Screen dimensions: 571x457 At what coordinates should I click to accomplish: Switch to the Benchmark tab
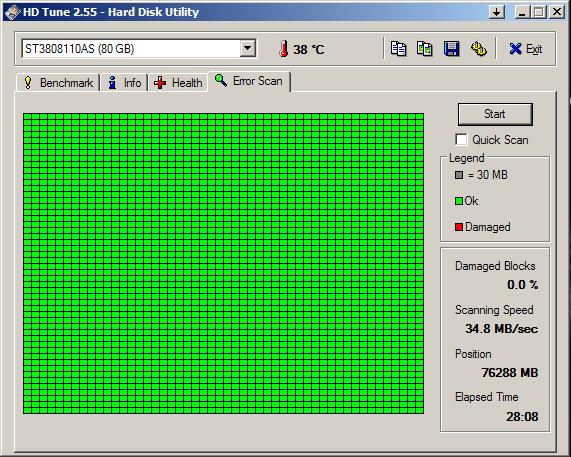tap(58, 83)
